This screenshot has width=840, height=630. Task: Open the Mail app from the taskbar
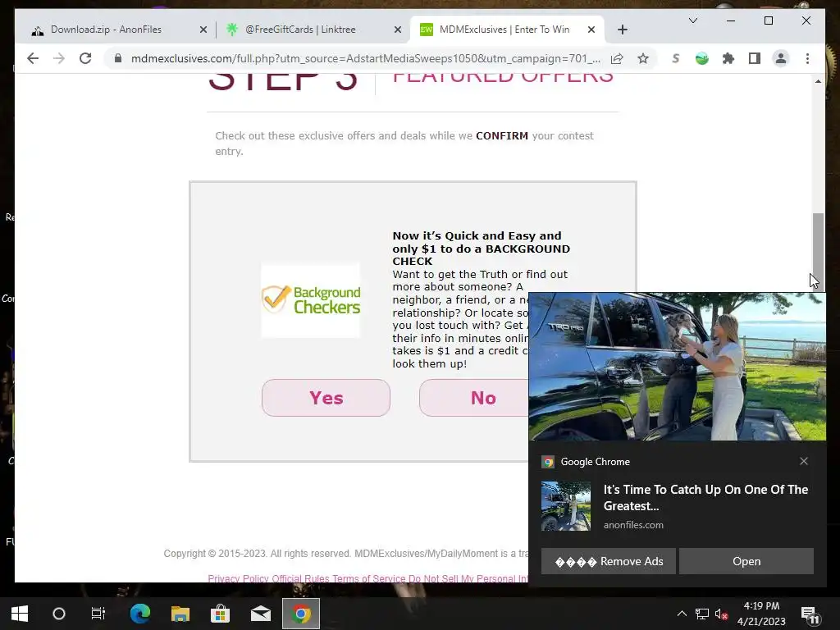pyautogui.click(x=260, y=614)
